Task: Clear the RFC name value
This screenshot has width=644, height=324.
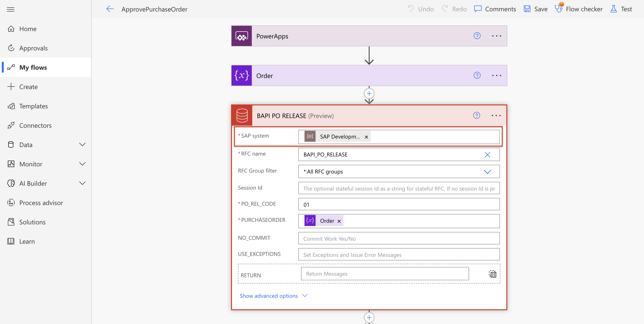Action: pyautogui.click(x=487, y=155)
